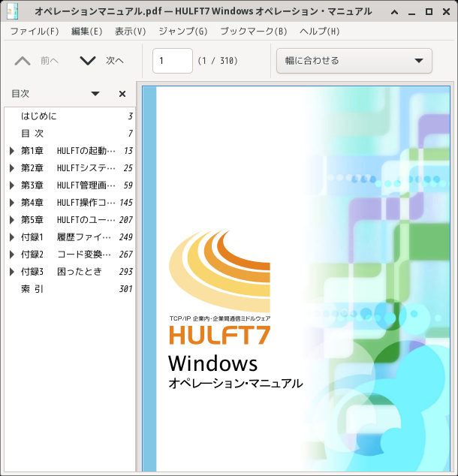Click the 付録3 困ったとき row text
This screenshot has height=476, width=458.
pos(62,272)
